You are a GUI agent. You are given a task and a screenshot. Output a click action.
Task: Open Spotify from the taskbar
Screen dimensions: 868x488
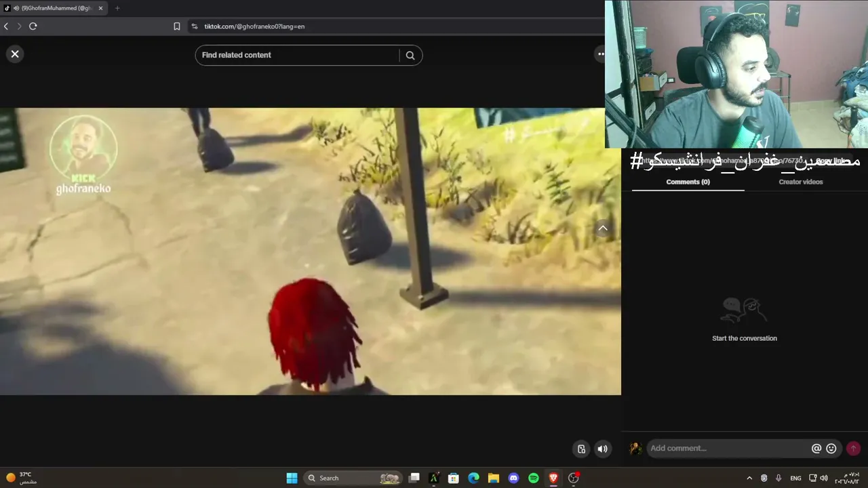[534, 478]
